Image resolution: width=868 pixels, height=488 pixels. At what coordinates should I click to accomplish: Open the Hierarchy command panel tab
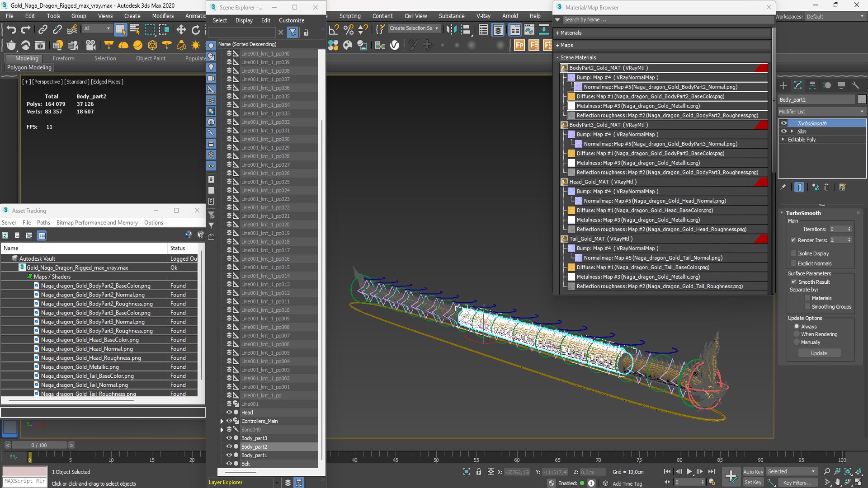812,85
